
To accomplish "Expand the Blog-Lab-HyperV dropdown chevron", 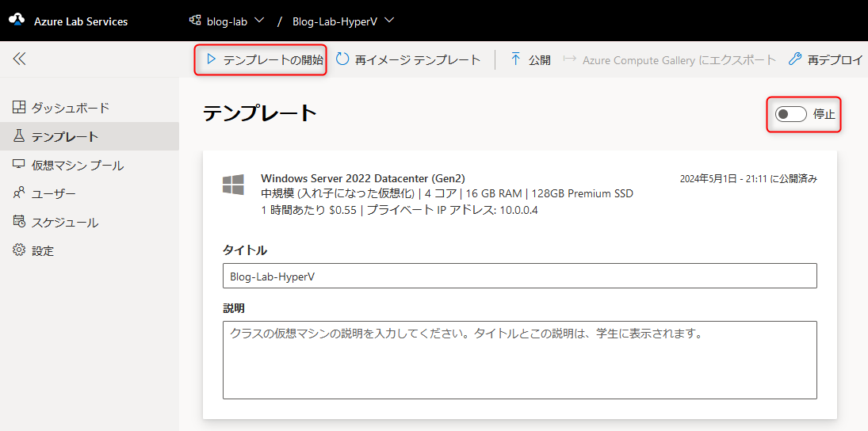I will [x=389, y=21].
